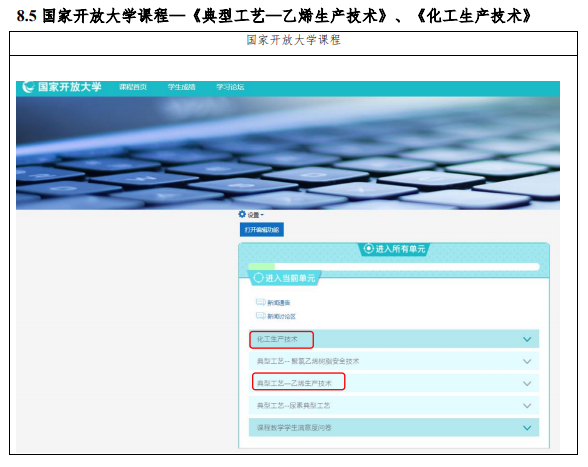Expand the 乙烯生产技术 row chevron

527,383
